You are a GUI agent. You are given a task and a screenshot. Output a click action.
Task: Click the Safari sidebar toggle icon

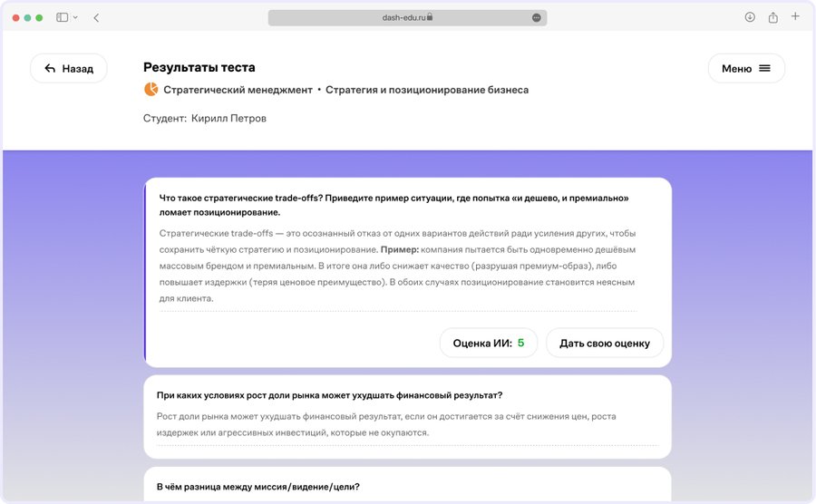[x=63, y=17]
